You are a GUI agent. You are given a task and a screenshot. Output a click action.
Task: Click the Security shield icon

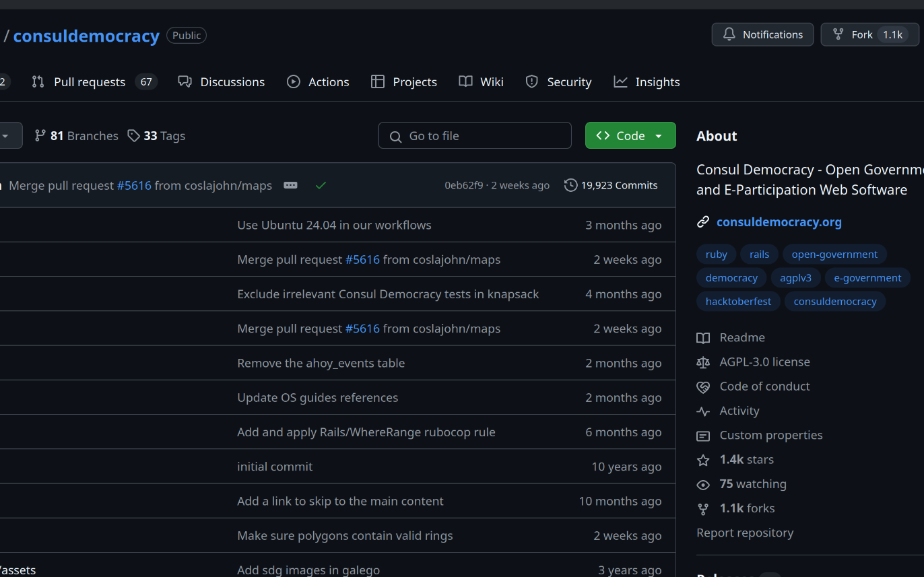tap(532, 81)
